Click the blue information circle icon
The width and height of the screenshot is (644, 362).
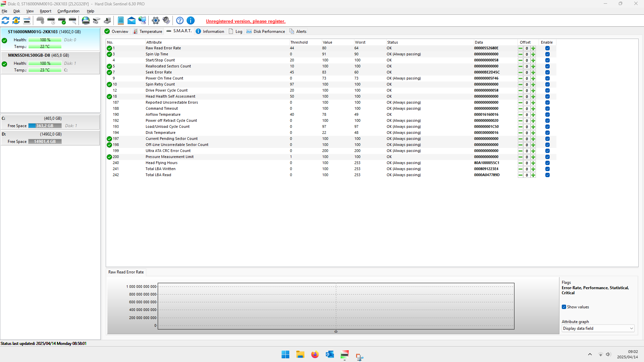[x=191, y=21]
